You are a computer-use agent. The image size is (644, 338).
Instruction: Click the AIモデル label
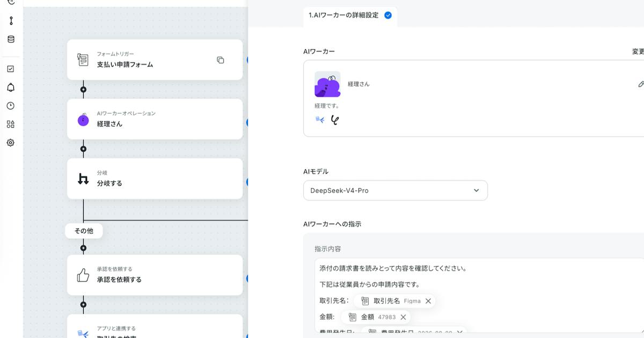316,172
